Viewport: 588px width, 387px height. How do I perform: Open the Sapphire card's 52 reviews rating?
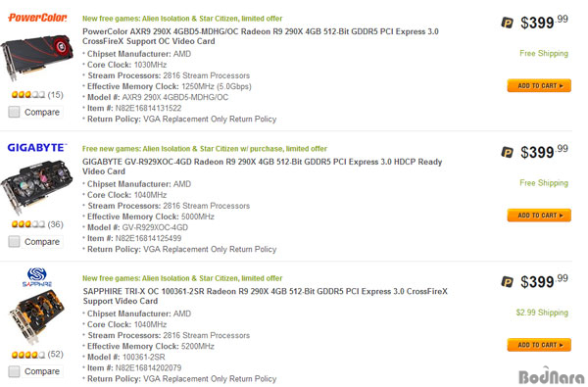[37, 354]
